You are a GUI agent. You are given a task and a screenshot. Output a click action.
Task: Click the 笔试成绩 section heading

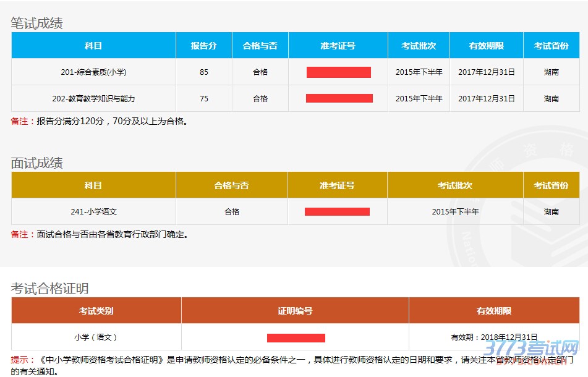(x=37, y=23)
